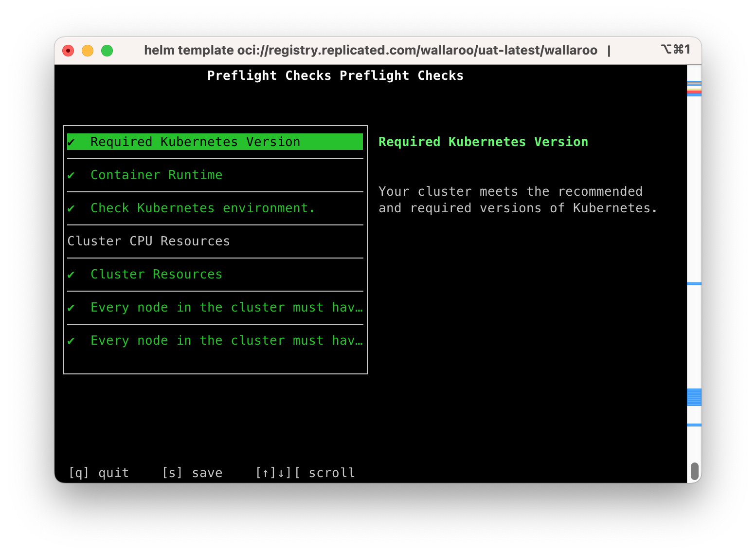This screenshot has width=756, height=555.
Task: Expand the truncated first Every node check
Action: (226, 307)
